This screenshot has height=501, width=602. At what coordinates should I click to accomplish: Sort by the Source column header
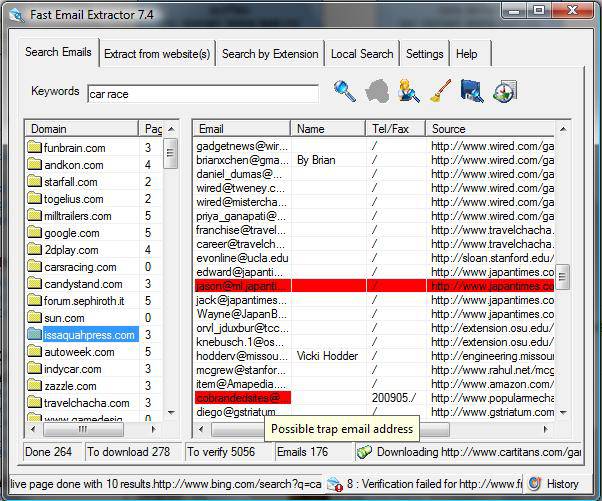[x=490, y=129]
